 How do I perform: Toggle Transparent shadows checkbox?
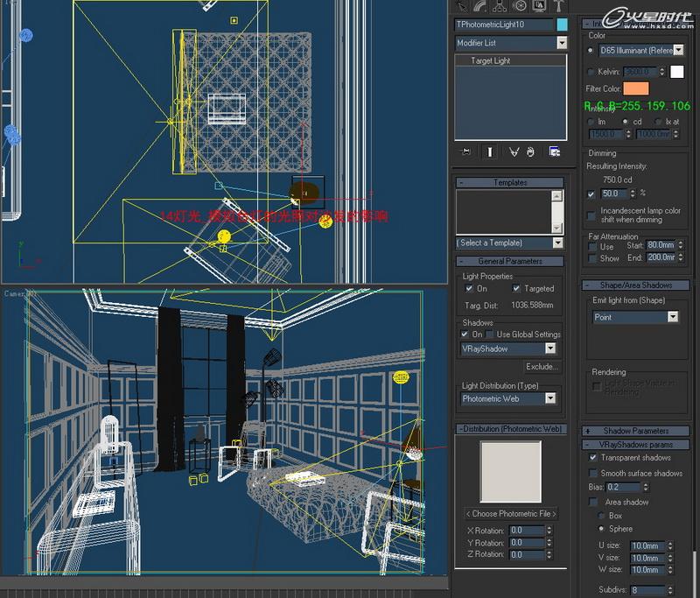pos(593,457)
